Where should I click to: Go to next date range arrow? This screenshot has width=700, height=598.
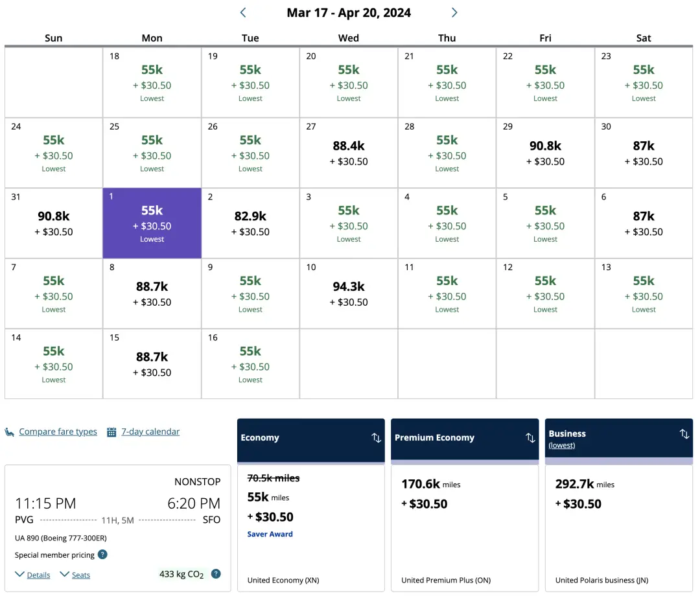click(454, 12)
